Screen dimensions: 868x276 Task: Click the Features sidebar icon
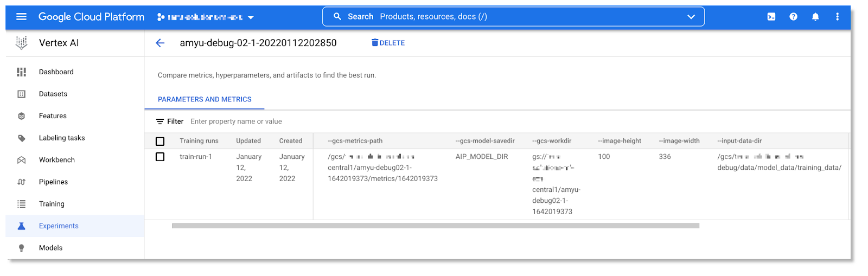(21, 116)
